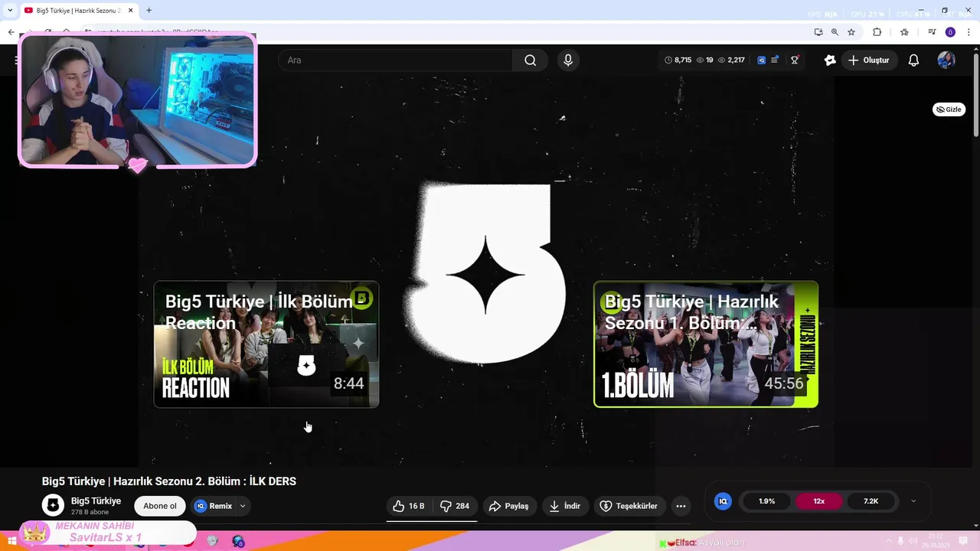Screen dimensions: 980x551
Task: Click the 7.2K score pill
Action: click(x=871, y=501)
